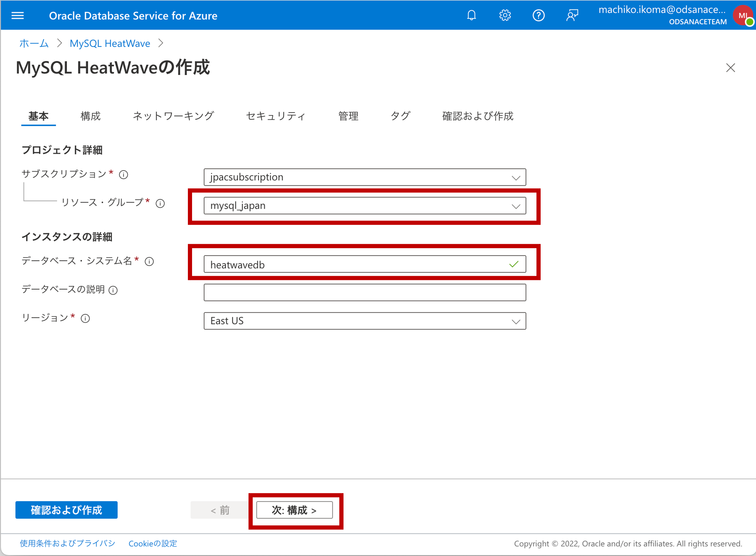Viewport: 756px width, 556px height.
Task: Open the notifications bell
Action: (471, 16)
